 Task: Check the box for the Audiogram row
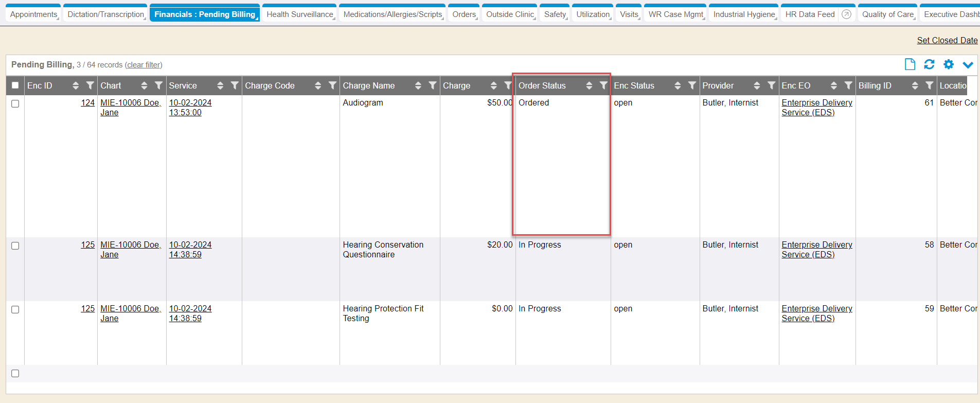coord(15,103)
